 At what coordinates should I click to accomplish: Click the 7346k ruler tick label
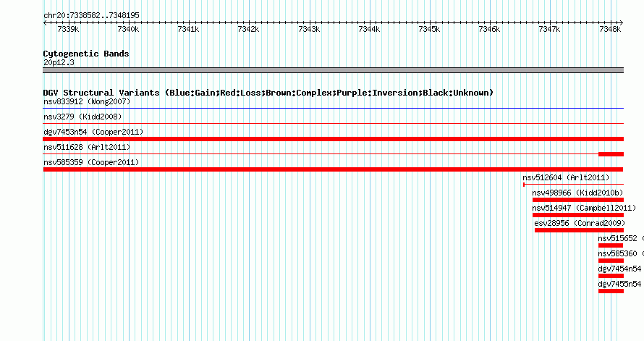[489, 29]
